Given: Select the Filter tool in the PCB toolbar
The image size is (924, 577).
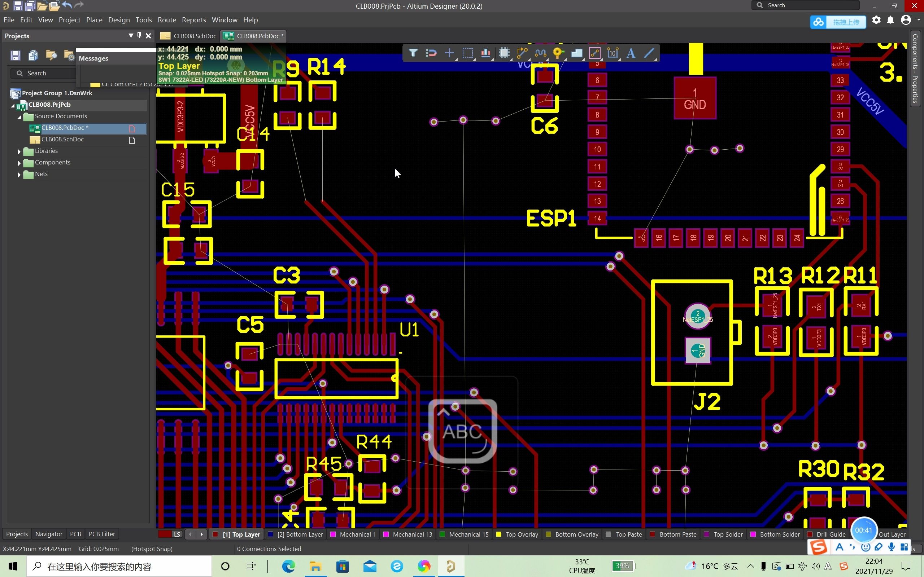Looking at the screenshot, I should 413,53.
